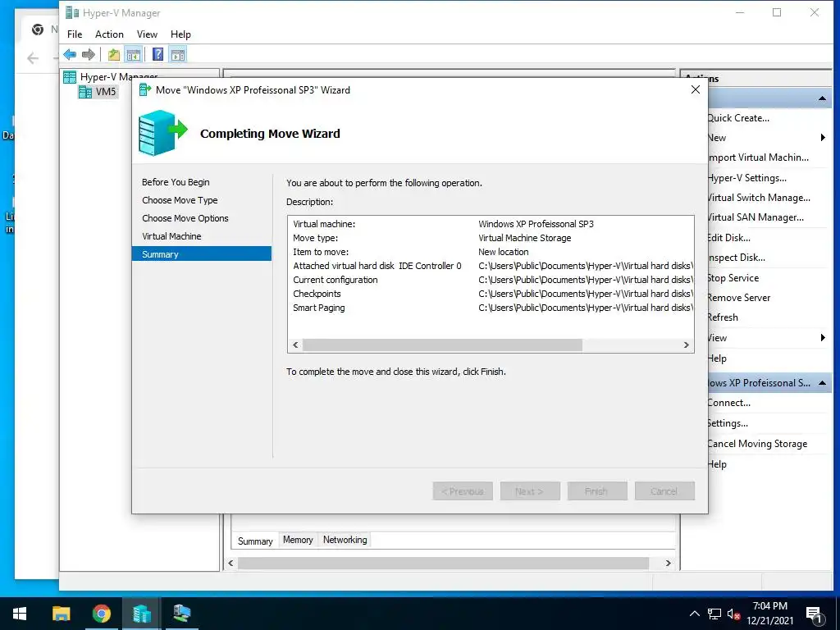Viewport: 840px width, 630px height.
Task: Click the muted volume tray icon
Action: tap(733, 614)
